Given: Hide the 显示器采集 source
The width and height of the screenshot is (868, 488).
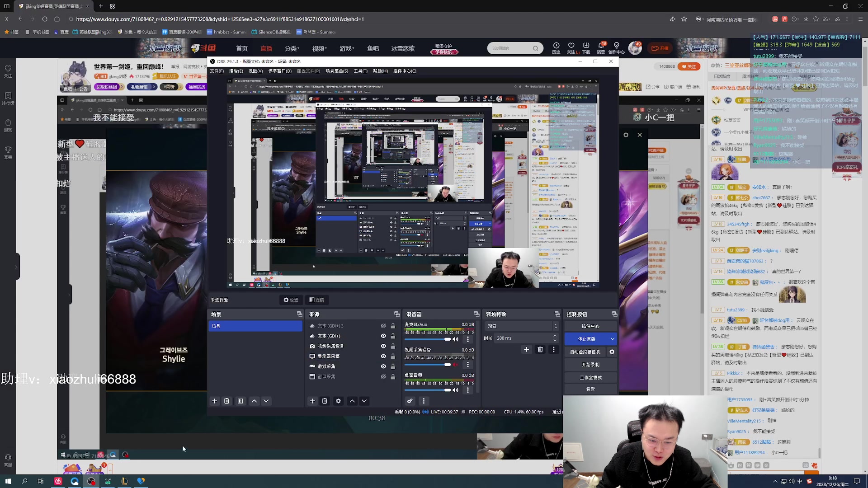Looking at the screenshot, I should point(383,356).
